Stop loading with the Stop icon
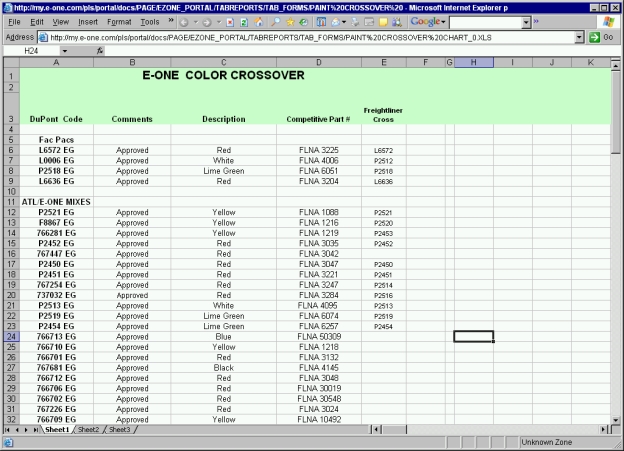 (230, 22)
